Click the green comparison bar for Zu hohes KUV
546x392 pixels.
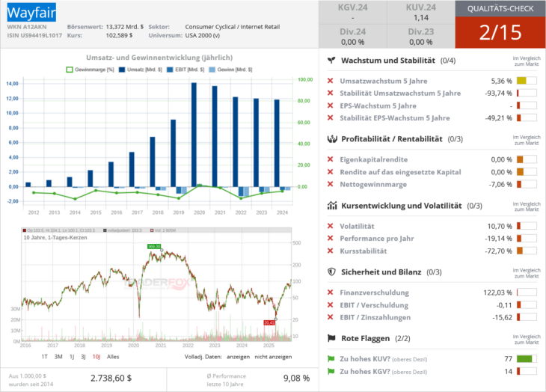coord(527,358)
